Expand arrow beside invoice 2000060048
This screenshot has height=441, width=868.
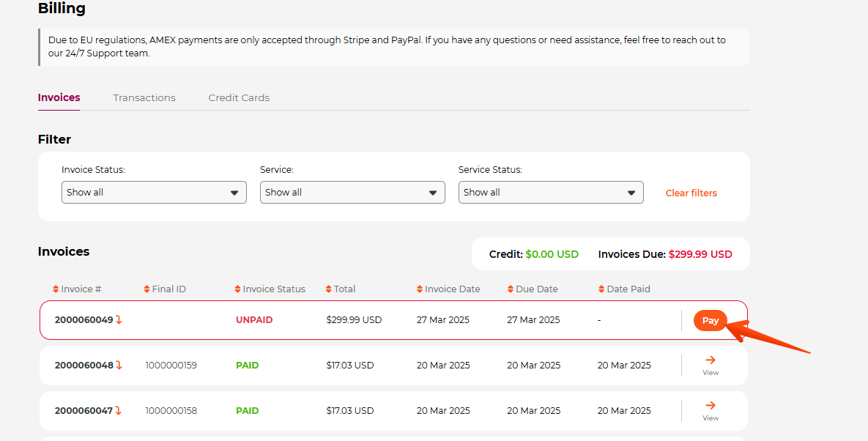coord(119,366)
